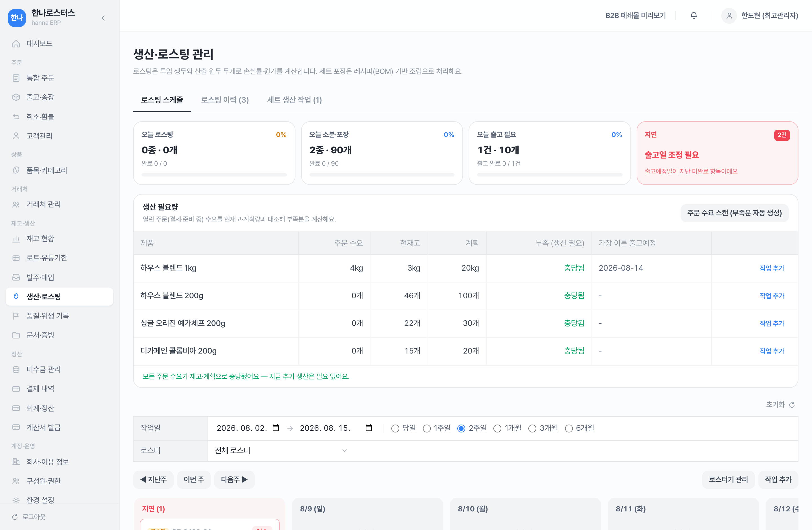Image resolution: width=812 pixels, height=530 pixels.
Task: Click the 거래처 관리 people icon
Action: click(x=16, y=204)
